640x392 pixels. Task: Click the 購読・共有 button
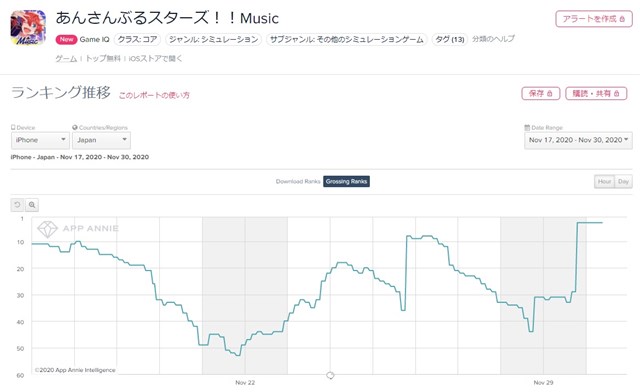pos(596,94)
